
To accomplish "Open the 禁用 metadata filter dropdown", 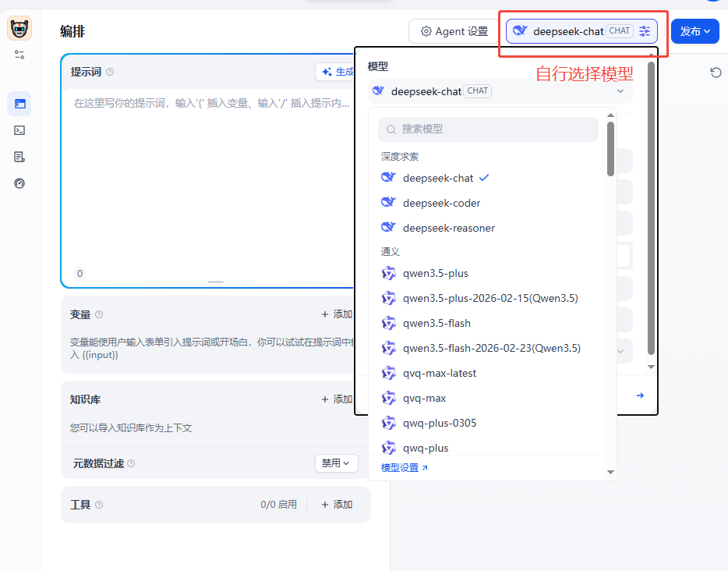I will click(337, 463).
